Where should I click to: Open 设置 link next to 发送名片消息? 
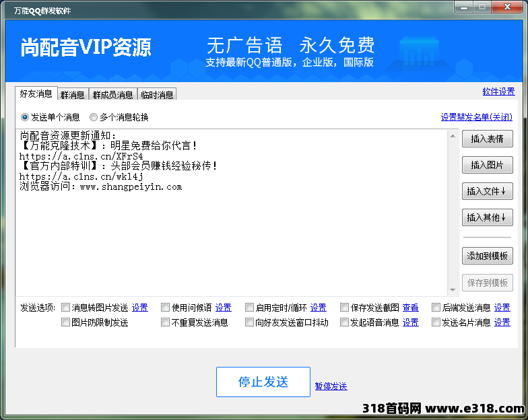tap(502, 322)
